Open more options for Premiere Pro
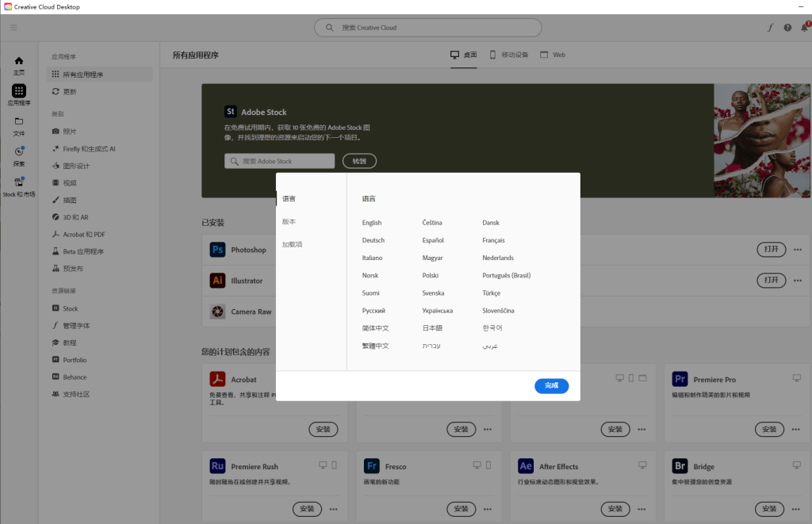Image resolution: width=812 pixels, height=524 pixels. tap(798, 430)
